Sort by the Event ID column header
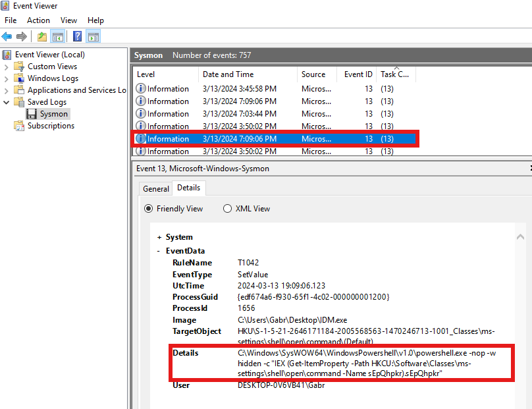The height and width of the screenshot is (409, 532). 357,74
